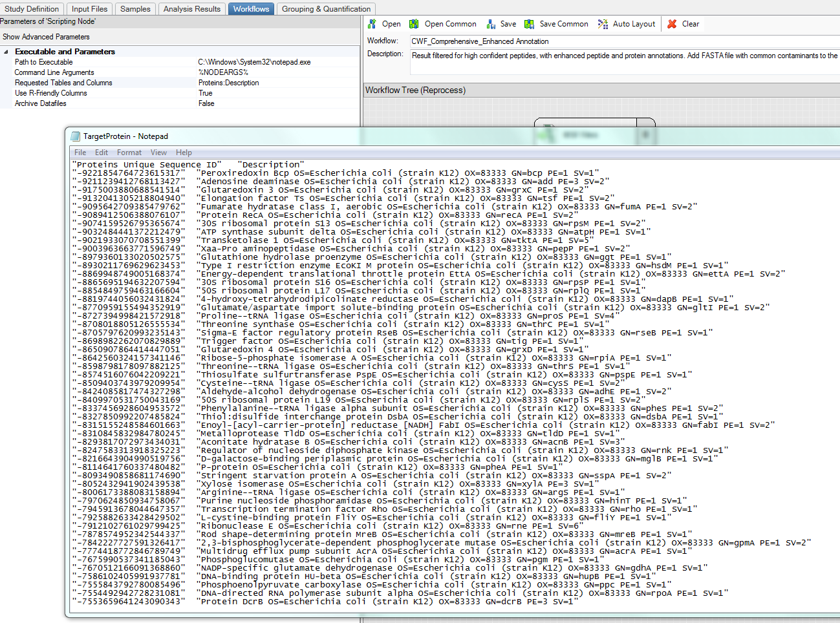Click the red Clear icon
The width and height of the screenshot is (840, 623).
pyautogui.click(x=673, y=24)
